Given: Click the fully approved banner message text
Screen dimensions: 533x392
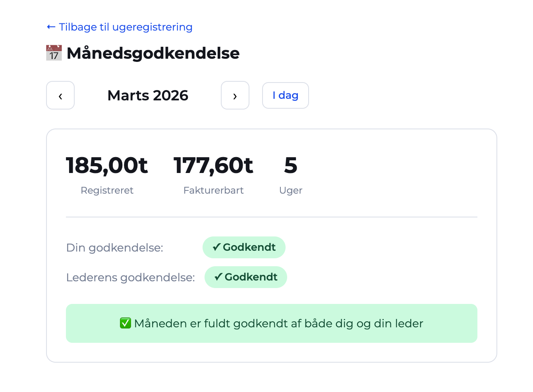Looking at the screenshot, I should click(278, 323).
